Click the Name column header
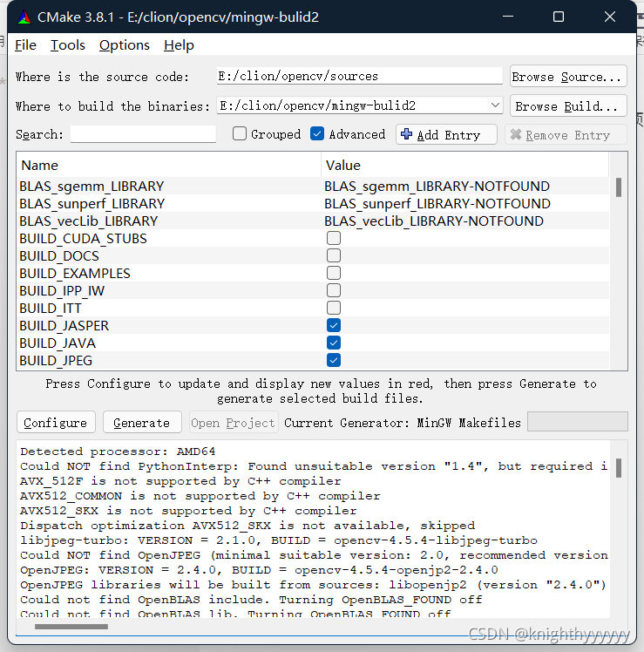The width and height of the screenshot is (644, 652). click(169, 165)
